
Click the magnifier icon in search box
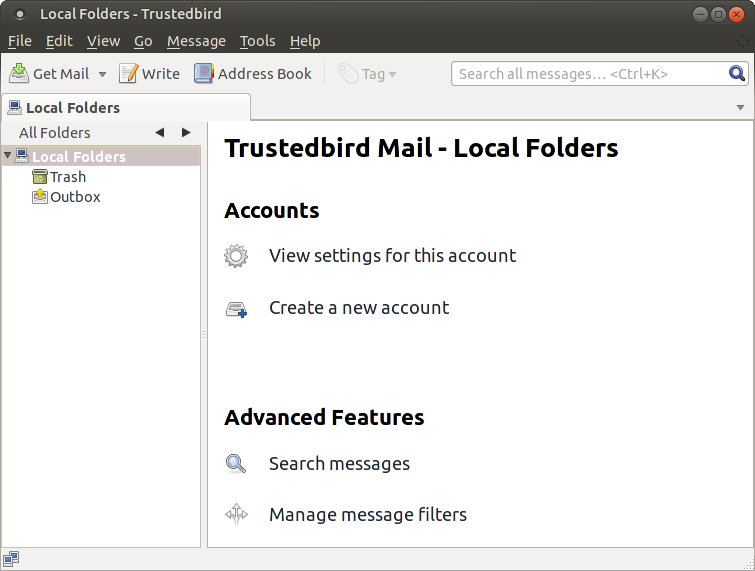click(736, 74)
